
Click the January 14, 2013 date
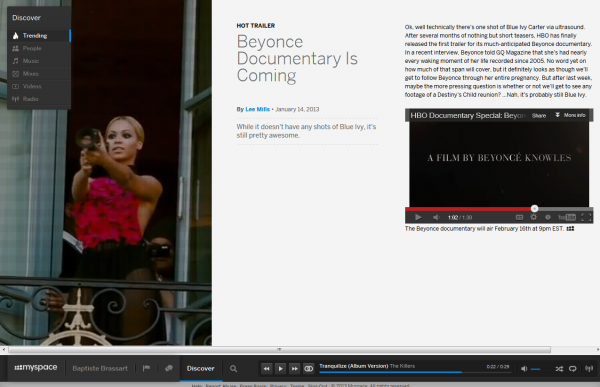point(297,109)
